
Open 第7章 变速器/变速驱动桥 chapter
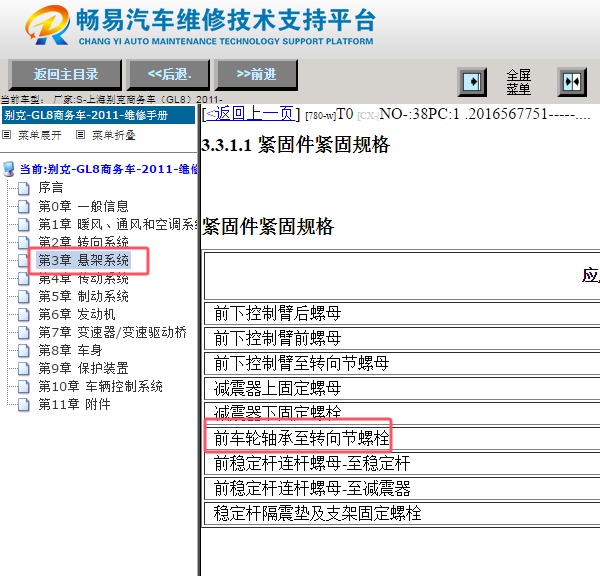[x=112, y=332]
